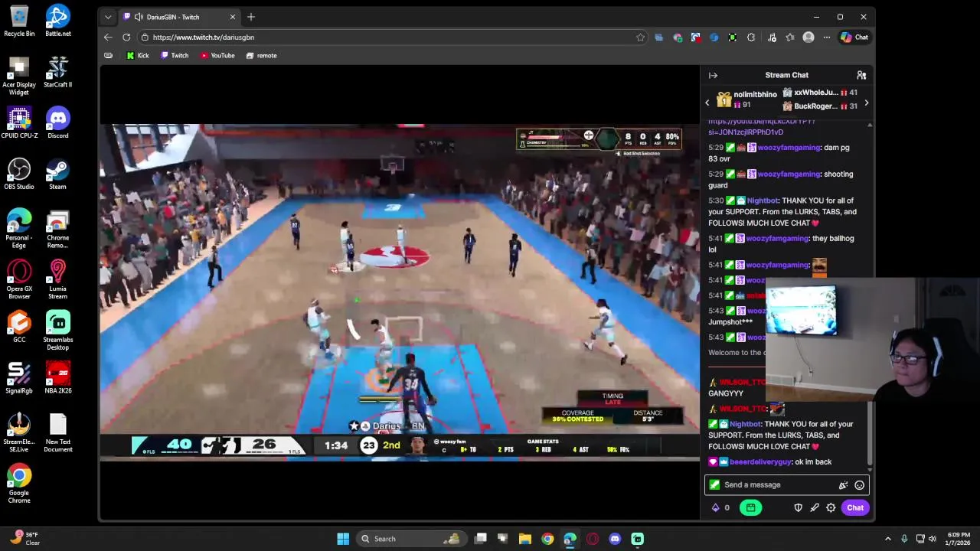
Task: Mute the DariusGBN tab audio
Action: point(139,17)
